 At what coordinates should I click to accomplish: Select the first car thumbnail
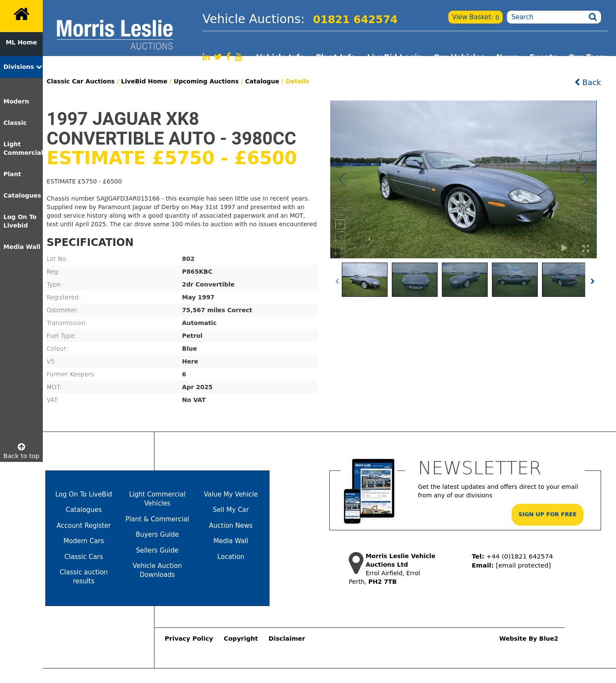364,280
